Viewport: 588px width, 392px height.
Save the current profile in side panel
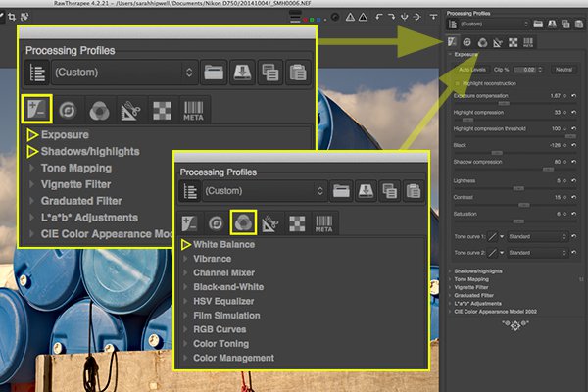pyautogui.click(x=552, y=24)
